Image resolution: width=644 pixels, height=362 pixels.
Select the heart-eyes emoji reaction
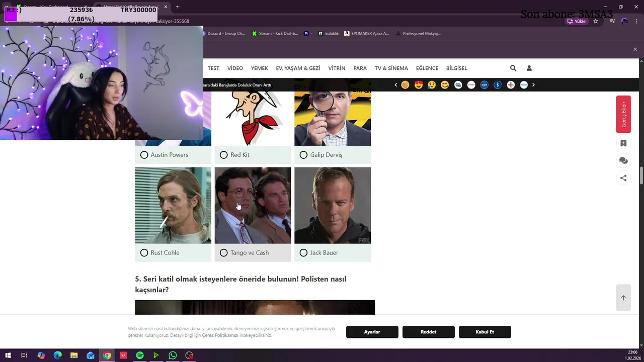(419, 85)
